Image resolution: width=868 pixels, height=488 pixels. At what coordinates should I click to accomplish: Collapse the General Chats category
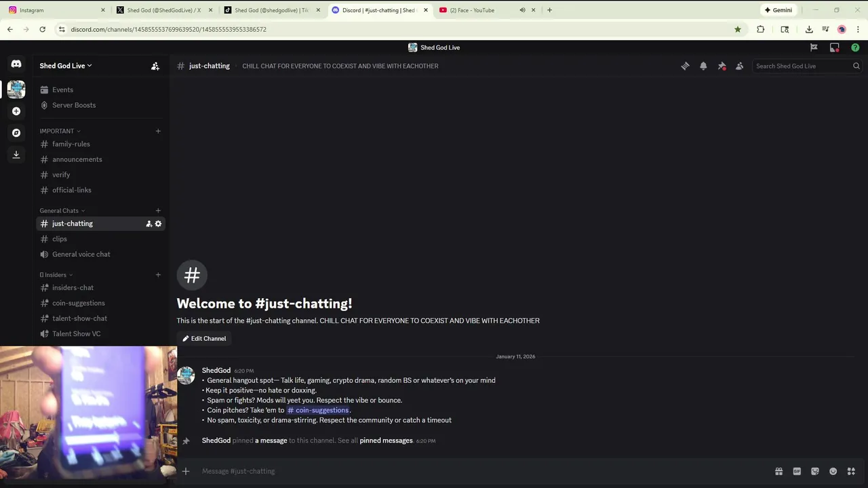click(x=62, y=211)
